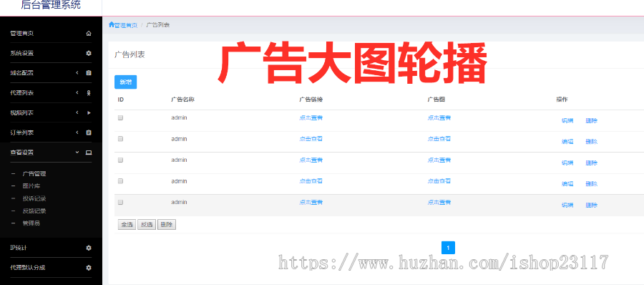Open the 广告链接 点击查看 link in second row

[x=311, y=139]
